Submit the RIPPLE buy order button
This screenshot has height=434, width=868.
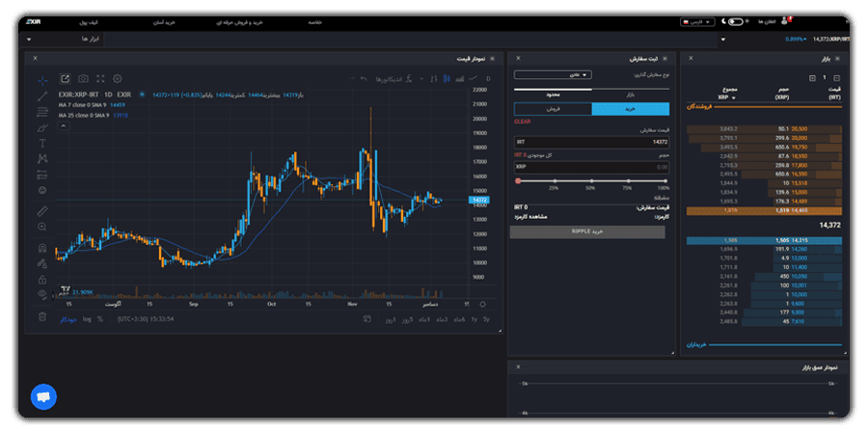(x=587, y=231)
